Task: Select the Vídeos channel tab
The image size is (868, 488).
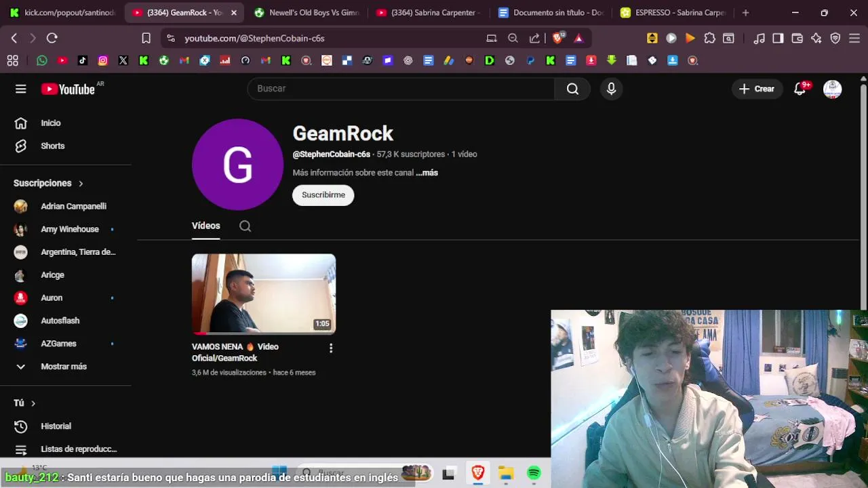Action: (206, 226)
